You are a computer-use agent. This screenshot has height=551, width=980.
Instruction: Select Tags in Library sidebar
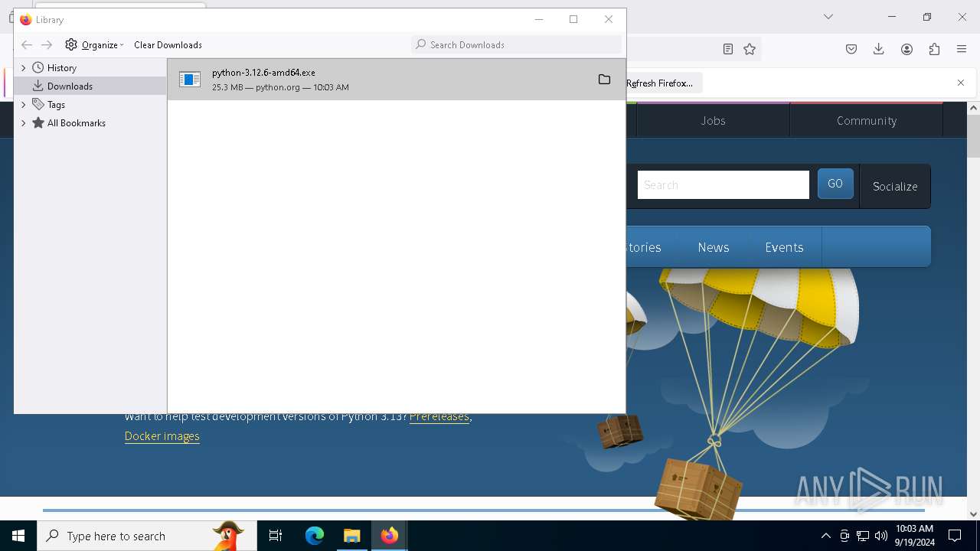pos(56,105)
